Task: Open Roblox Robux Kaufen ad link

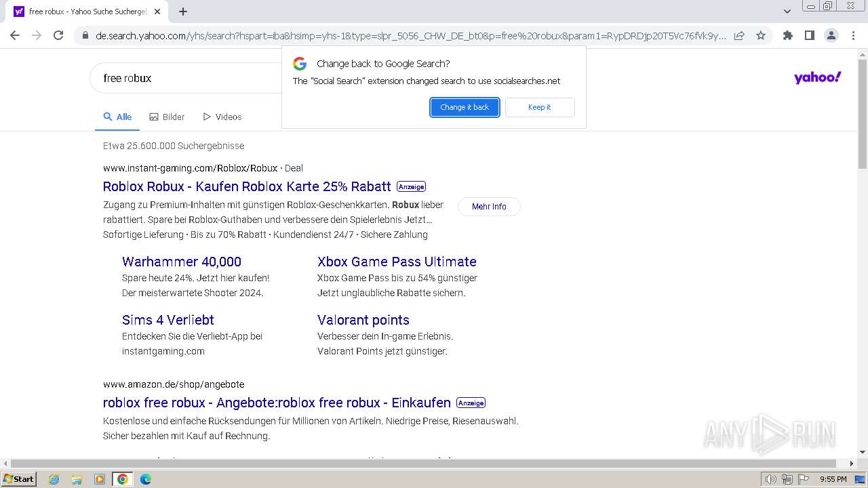Action: tap(247, 186)
